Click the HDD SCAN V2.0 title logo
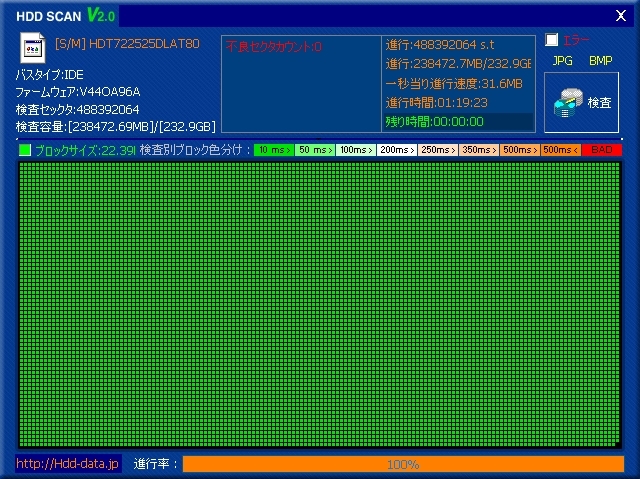 [x=66, y=16]
